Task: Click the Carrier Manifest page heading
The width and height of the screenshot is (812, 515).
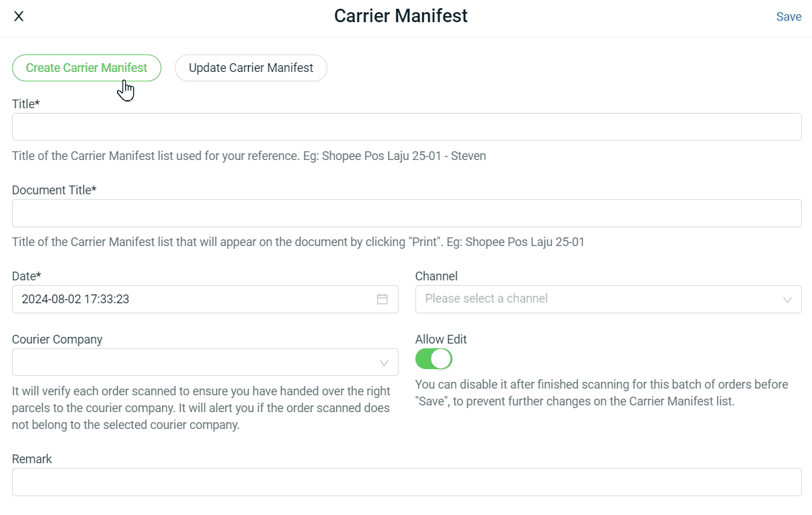Action: click(401, 16)
